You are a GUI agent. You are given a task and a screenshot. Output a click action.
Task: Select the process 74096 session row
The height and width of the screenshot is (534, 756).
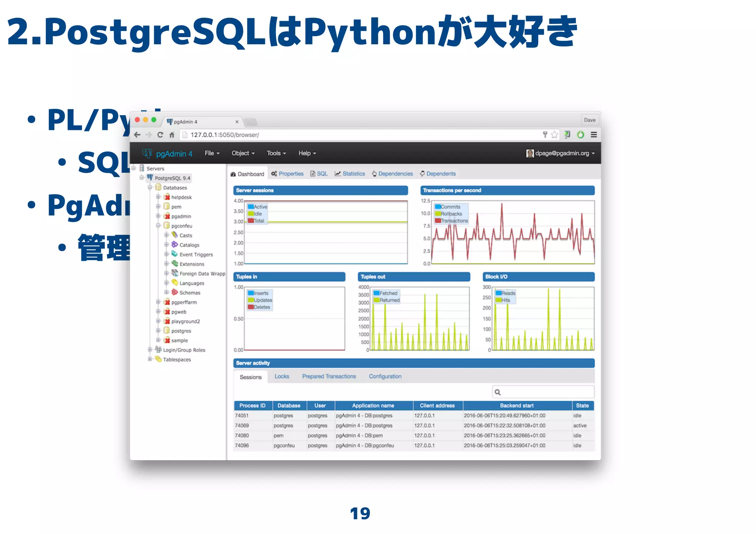pyautogui.click(x=414, y=445)
